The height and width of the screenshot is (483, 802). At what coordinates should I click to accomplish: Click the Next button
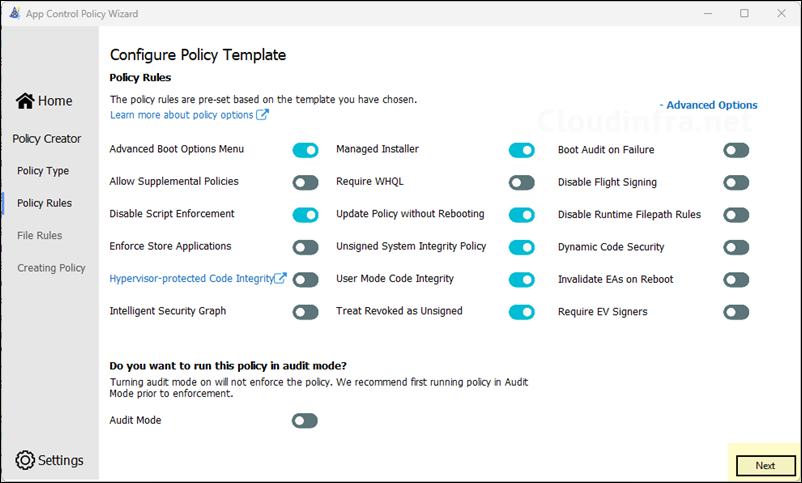765,465
